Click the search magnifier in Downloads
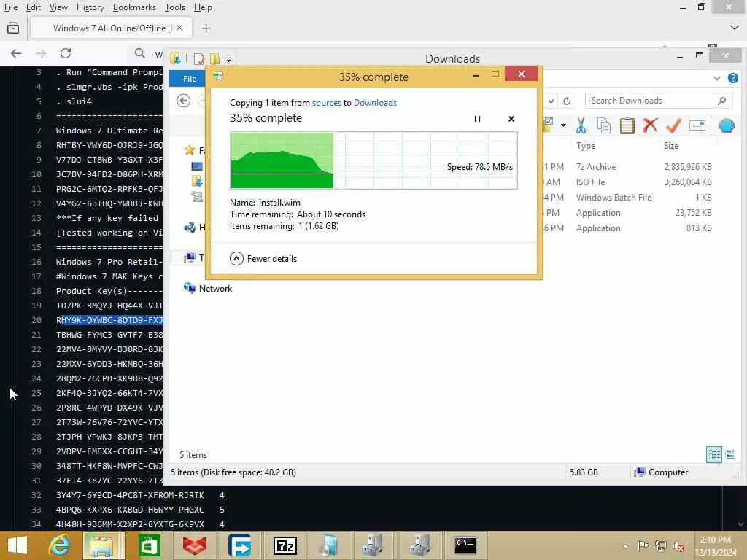747x560 pixels. tap(721, 101)
